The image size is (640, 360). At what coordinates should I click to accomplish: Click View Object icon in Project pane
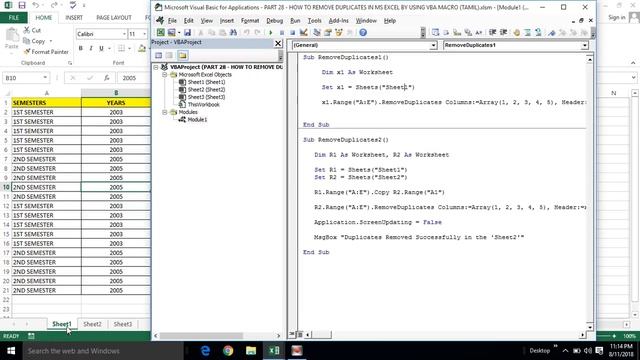tap(169, 56)
